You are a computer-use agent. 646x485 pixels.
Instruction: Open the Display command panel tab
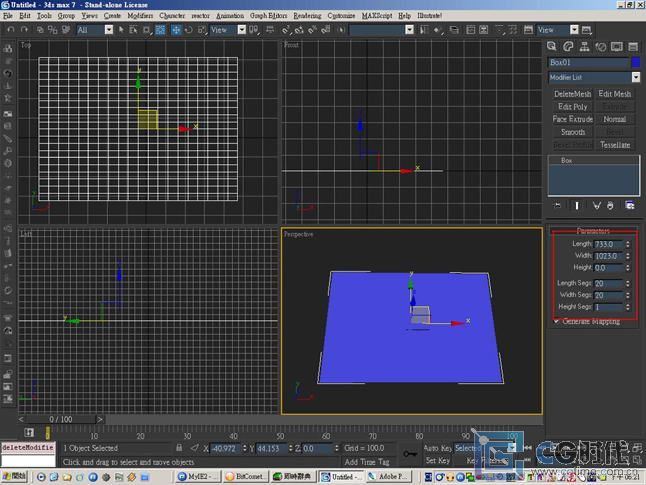click(x=617, y=47)
